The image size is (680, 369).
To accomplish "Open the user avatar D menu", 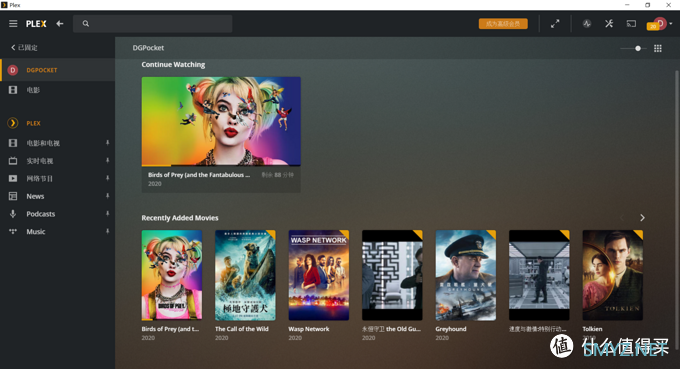I will (660, 23).
